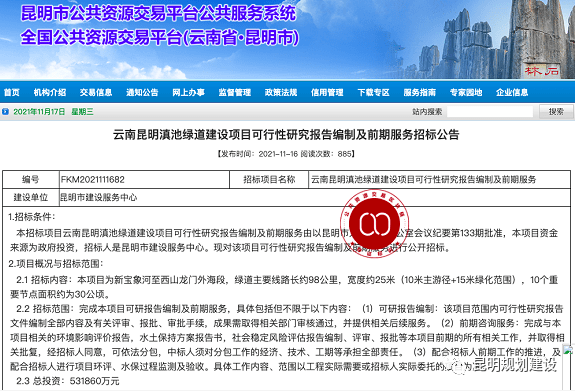This screenshot has height=391, width=575.
Task: Click the announcement title 云南昆明滇池绿道建设项目
Action: tap(286, 135)
